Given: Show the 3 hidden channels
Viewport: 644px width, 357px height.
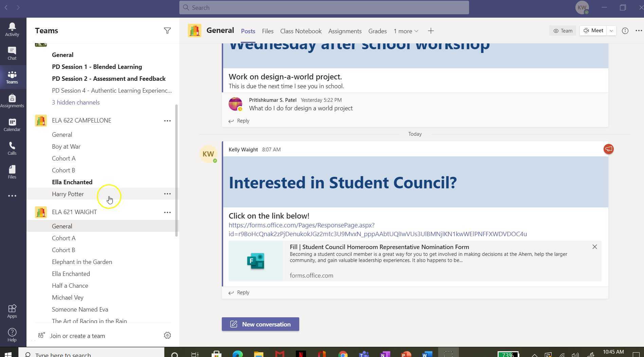Looking at the screenshot, I should point(76,102).
